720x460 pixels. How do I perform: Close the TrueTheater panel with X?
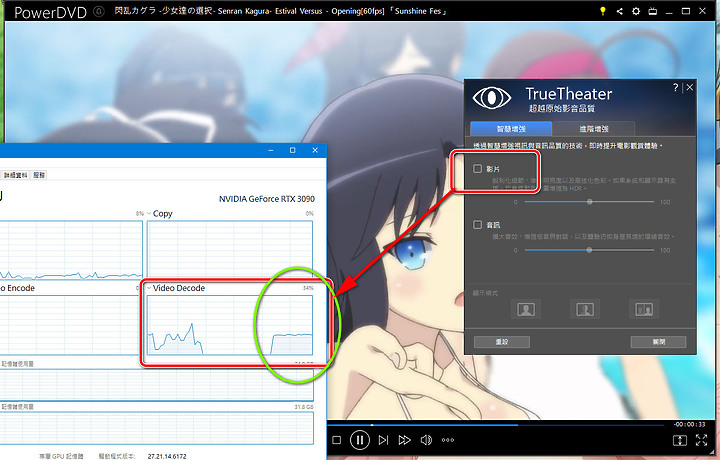(x=690, y=87)
